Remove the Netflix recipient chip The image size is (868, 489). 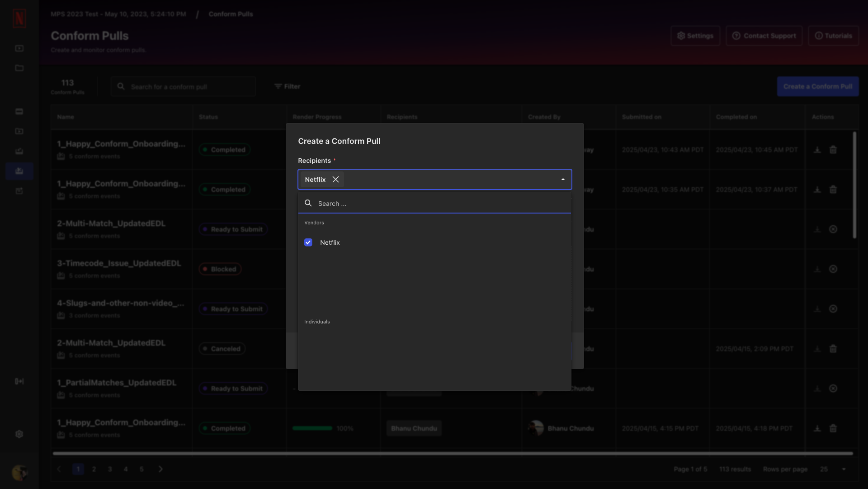click(x=335, y=180)
